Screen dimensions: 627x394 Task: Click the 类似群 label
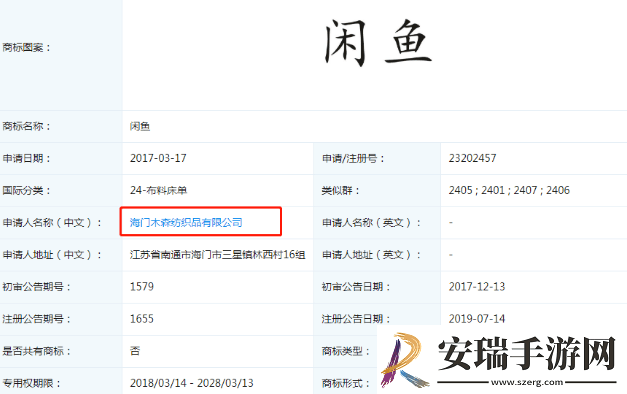[x=341, y=190]
